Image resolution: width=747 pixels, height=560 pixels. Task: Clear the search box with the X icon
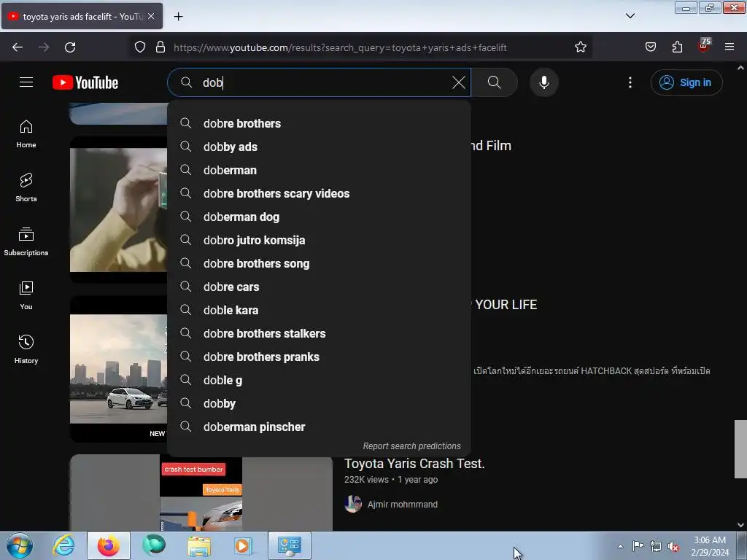coord(458,82)
